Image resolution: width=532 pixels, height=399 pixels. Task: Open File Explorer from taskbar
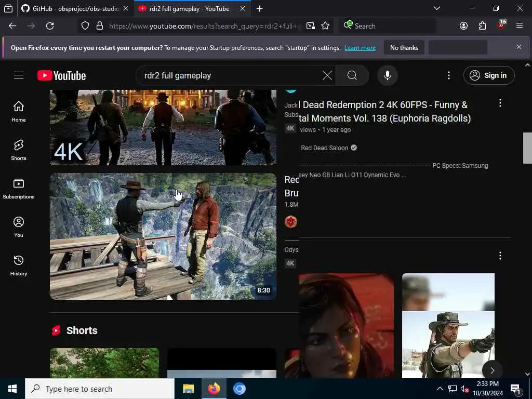point(188,389)
